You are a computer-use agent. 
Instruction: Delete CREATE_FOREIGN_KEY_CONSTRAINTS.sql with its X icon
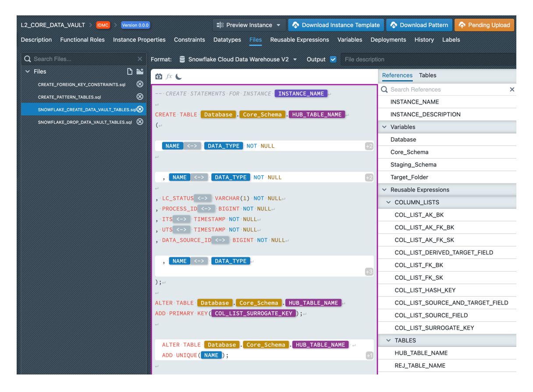click(140, 84)
